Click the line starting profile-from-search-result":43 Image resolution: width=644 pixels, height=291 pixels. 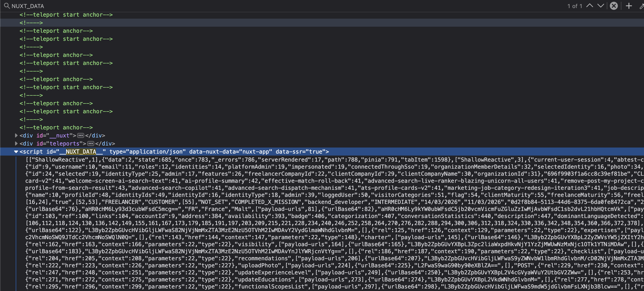pos(335,188)
